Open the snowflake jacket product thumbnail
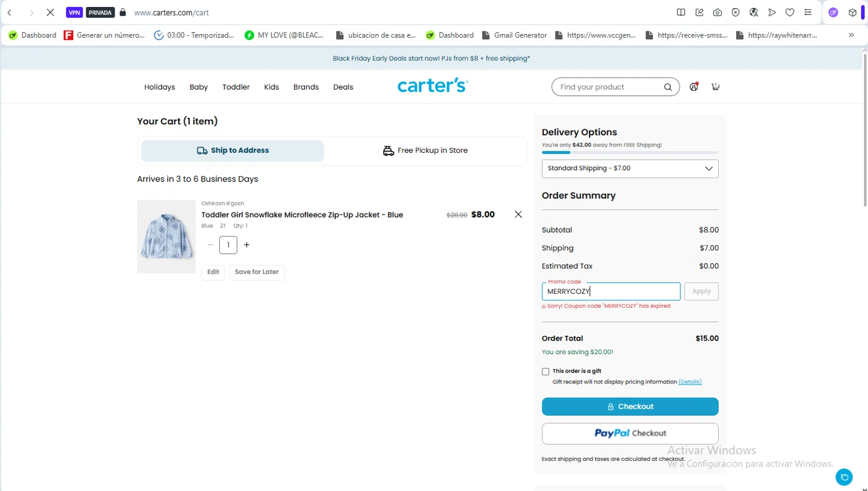Screen dimensions: 868x491 pyautogui.click(x=167, y=237)
